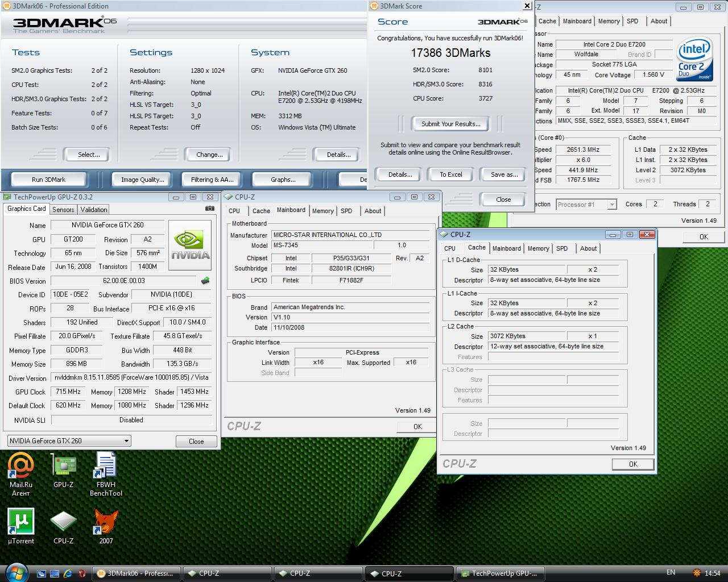Click the BIOS Date 11/10/2008 field

click(350, 327)
